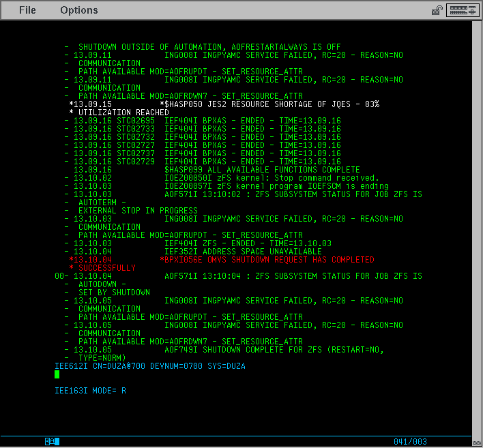This screenshot has width=483, height=448.
Task: Click the red SUCCESSFULLY continuation line
Action: pyautogui.click(x=102, y=268)
